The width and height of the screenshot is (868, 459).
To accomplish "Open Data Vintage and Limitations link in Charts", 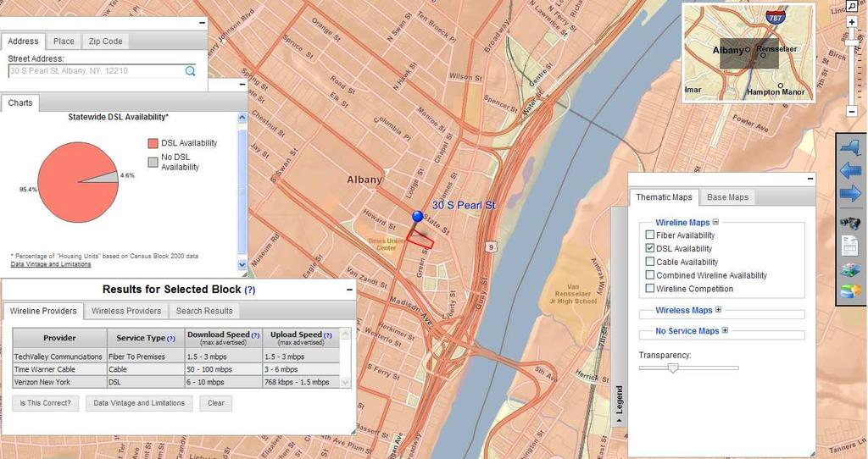I will [51, 264].
